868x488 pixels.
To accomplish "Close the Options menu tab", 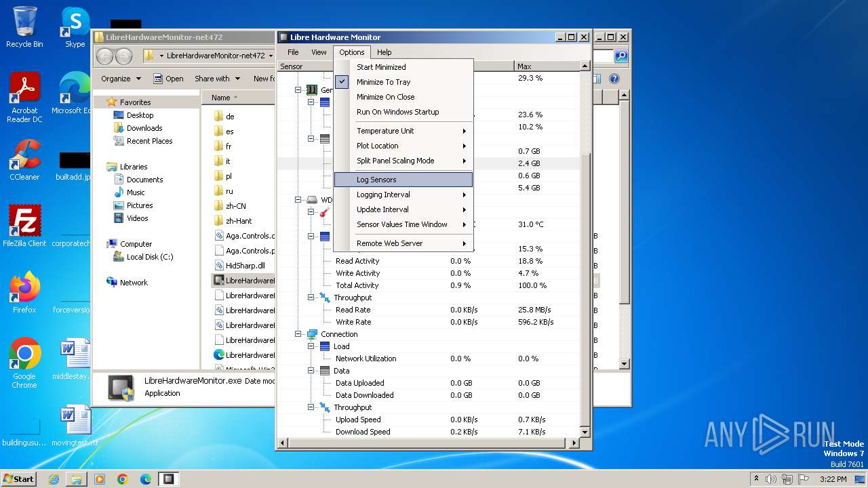I will (352, 52).
